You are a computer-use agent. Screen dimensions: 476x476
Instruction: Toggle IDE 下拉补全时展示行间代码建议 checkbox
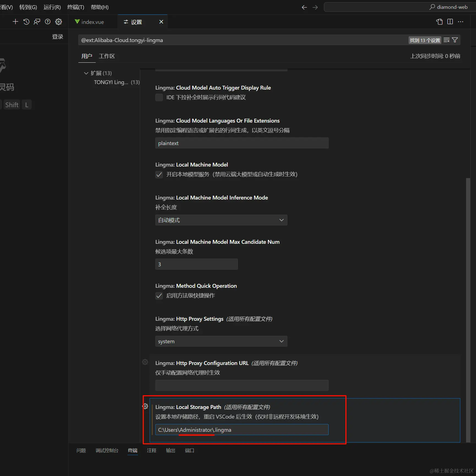[x=159, y=97]
